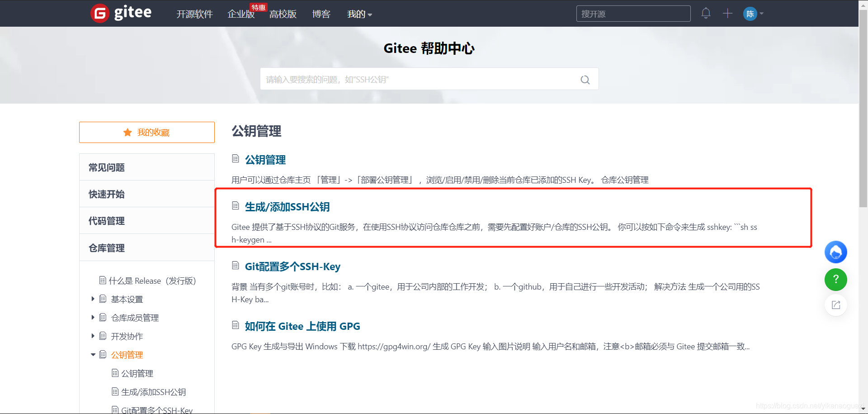Open 高校版 in the top navigation
868x414 pixels.
(x=283, y=14)
